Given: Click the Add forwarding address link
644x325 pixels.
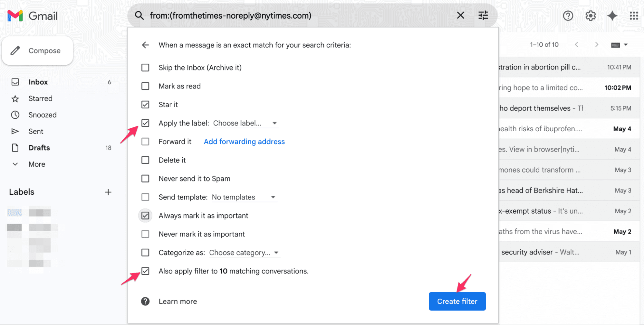Looking at the screenshot, I should coord(244,142).
